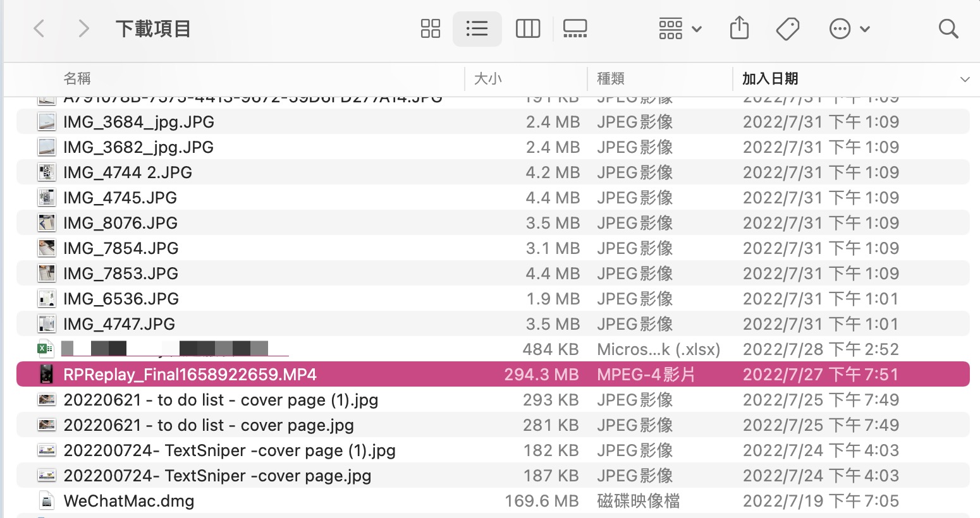Select the WeChatMac.dmg disk image icon
Image resolution: width=980 pixels, height=518 pixels.
pyautogui.click(x=47, y=501)
